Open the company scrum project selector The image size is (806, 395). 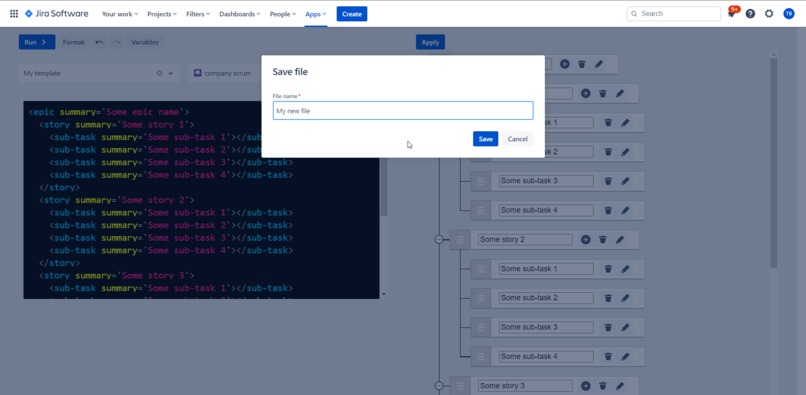click(224, 74)
